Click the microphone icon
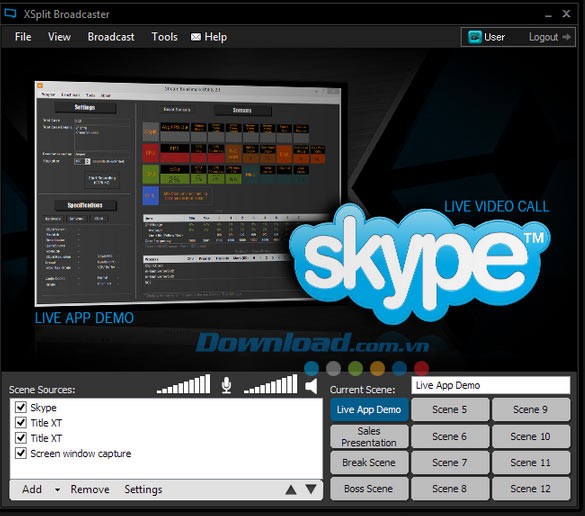The width and height of the screenshot is (585, 516). tap(226, 385)
